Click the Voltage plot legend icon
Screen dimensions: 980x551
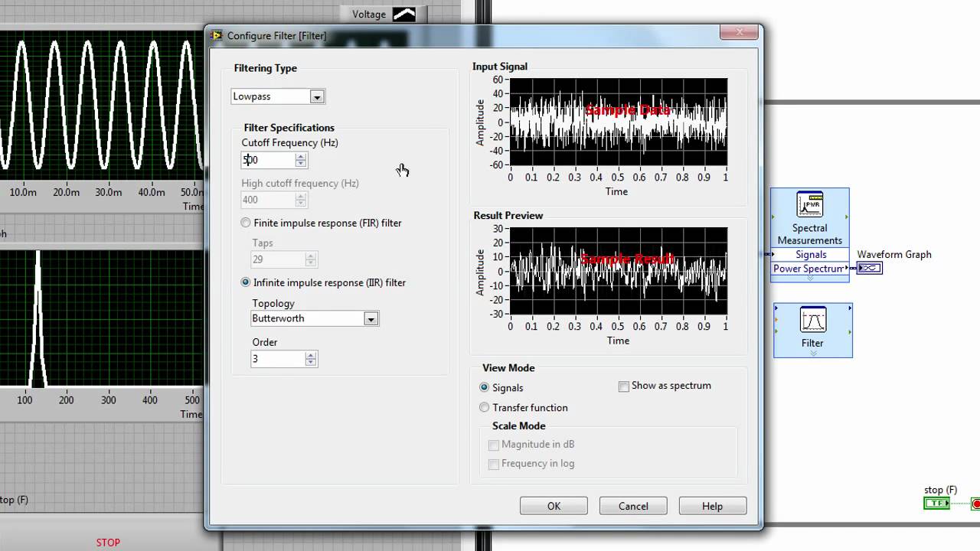(x=403, y=14)
